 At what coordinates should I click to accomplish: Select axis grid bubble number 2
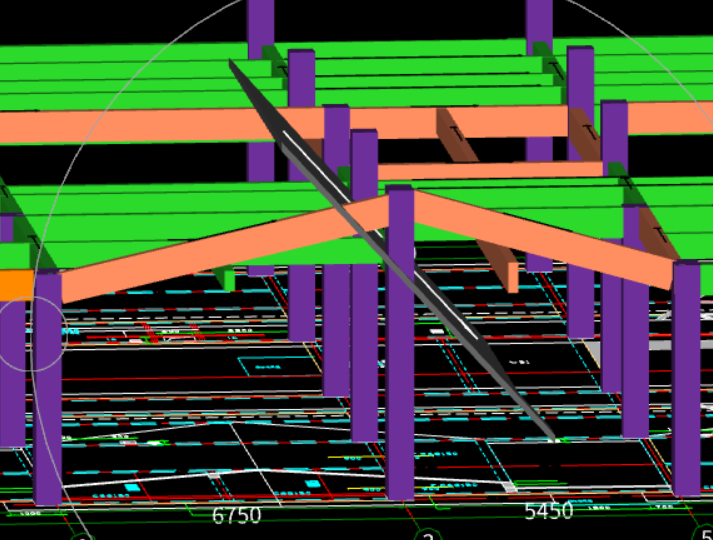(427, 535)
